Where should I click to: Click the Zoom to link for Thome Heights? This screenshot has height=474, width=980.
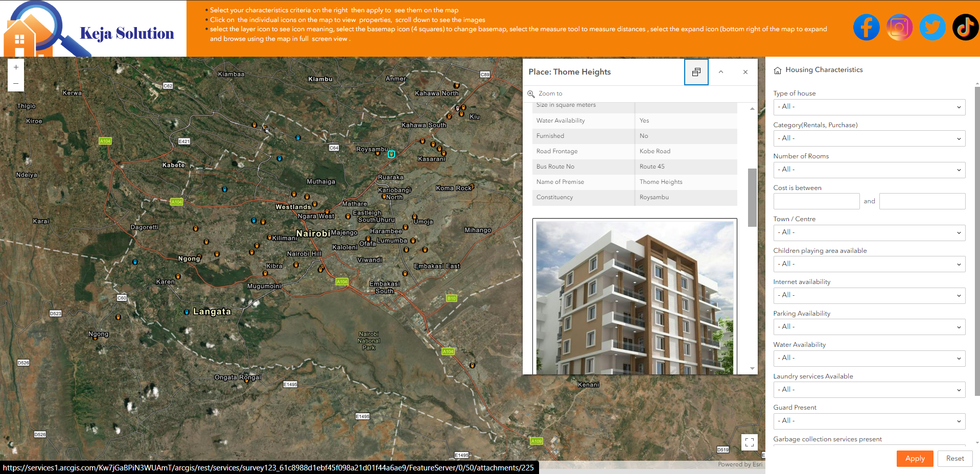pos(550,93)
